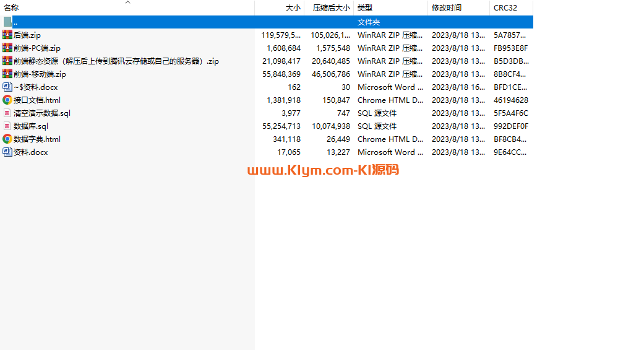Screen dimensions: 644x350
Task: Click the Chrome icon of 数据字典.html
Action: click(7, 139)
